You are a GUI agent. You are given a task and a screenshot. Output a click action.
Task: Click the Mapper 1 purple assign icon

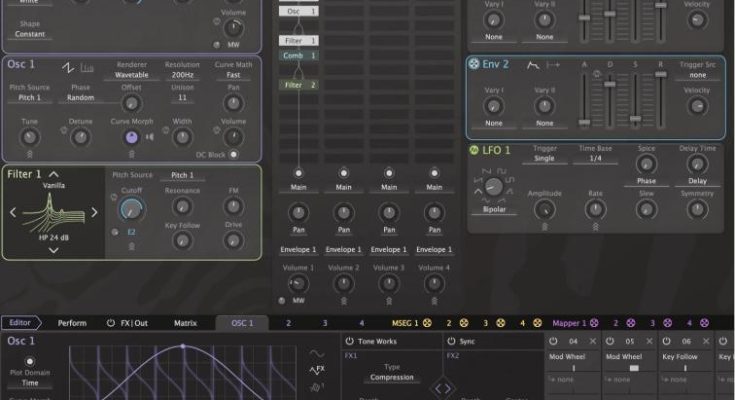[x=594, y=323]
